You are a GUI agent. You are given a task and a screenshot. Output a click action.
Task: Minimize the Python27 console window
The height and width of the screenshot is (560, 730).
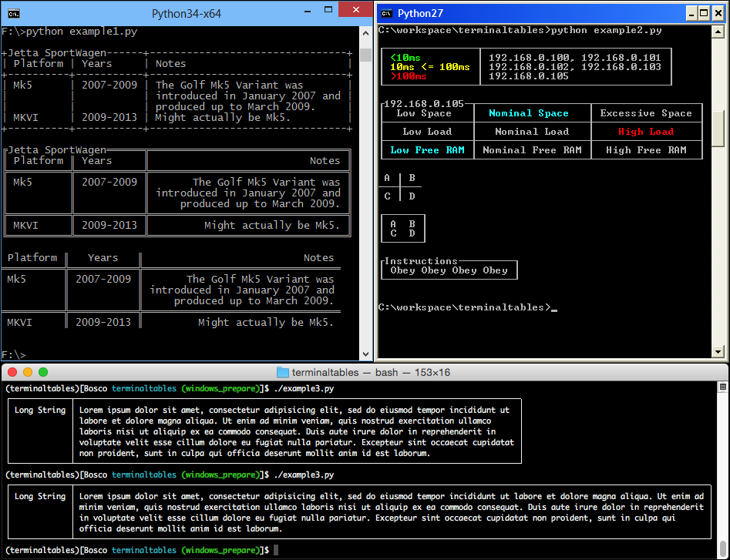690,13
